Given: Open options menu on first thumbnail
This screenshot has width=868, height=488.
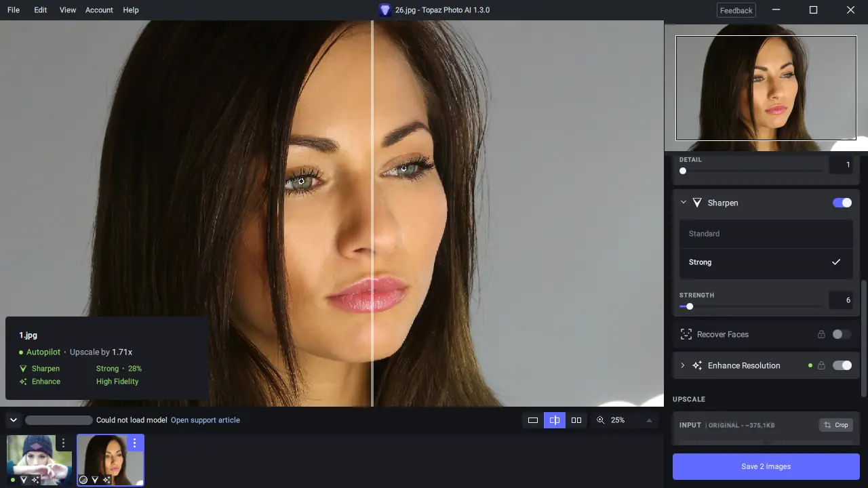Looking at the screenshot, I should [63, 443].
